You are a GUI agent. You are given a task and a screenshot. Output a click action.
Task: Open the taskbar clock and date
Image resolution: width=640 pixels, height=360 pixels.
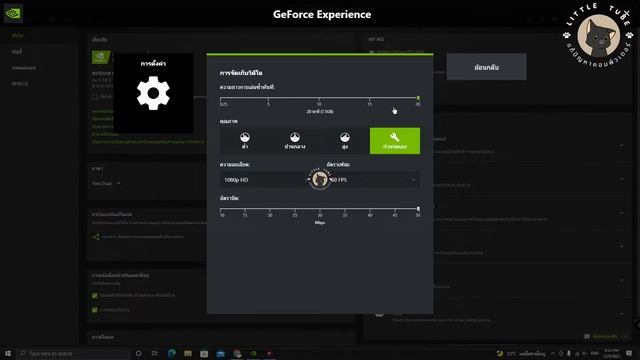point(611,353)
